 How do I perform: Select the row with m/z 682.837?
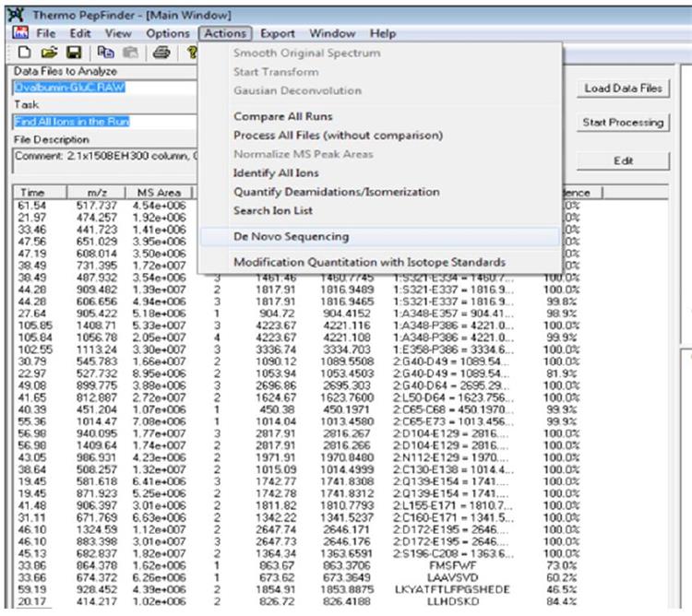coord(340,553)
